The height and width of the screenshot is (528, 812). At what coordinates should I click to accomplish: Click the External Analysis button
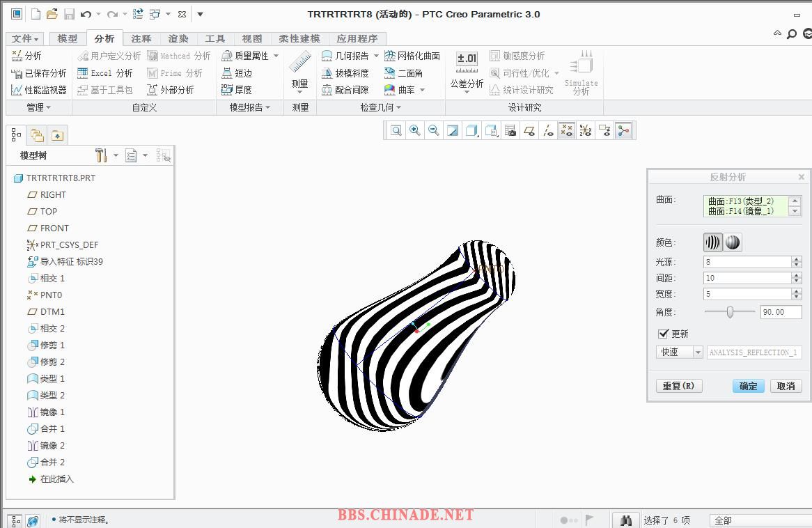point(171,90)
